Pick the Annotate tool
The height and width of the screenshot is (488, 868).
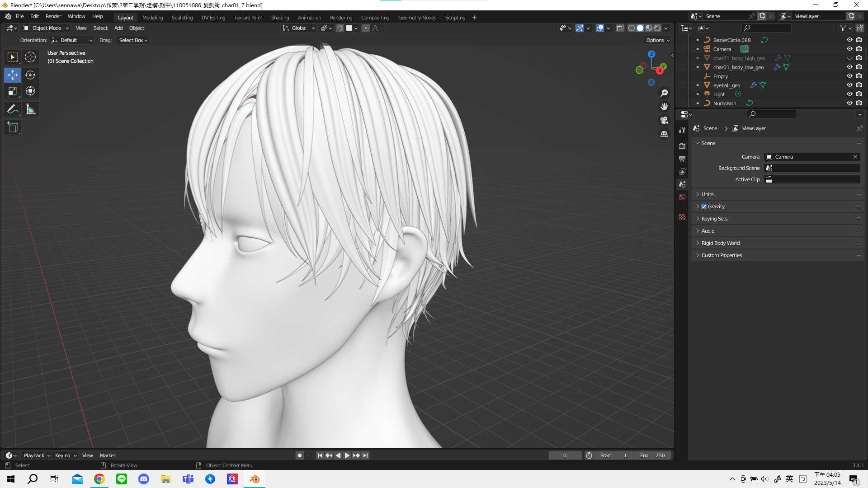(x=12, y=109)
